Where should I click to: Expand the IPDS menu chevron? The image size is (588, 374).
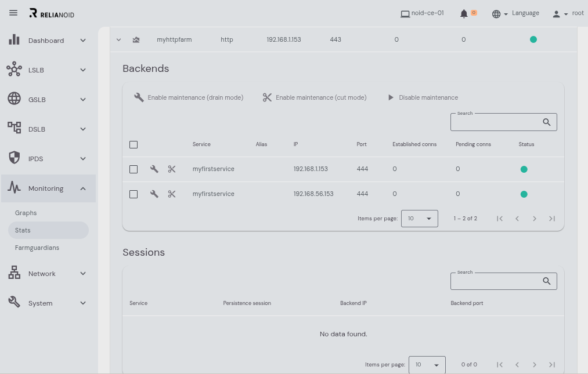tap(83, 159)
